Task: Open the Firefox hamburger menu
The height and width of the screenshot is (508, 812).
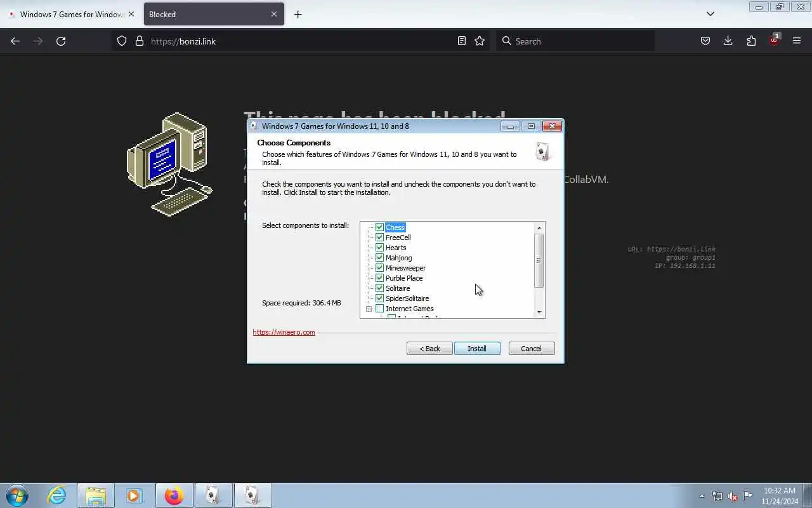Action: point(797,41)
